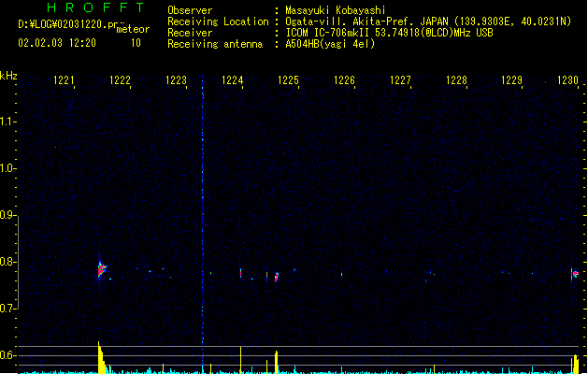
Task: Click time axis label 1228
Action: [x=456, y=79]
